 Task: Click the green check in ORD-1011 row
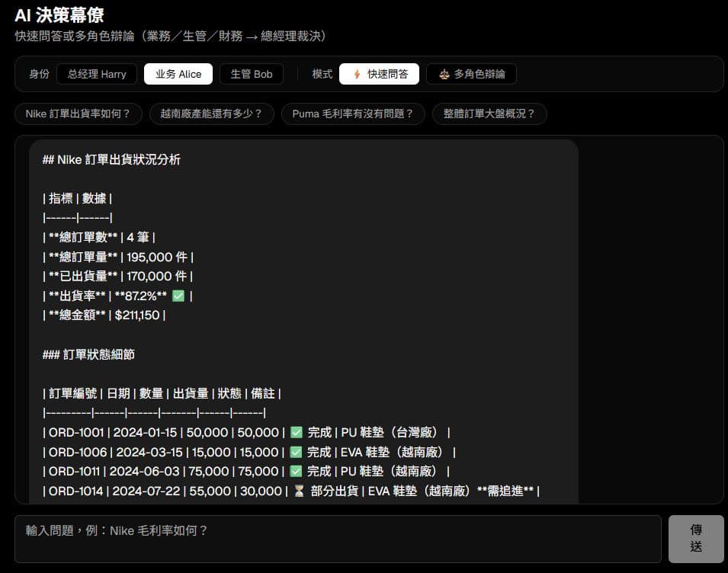tap(296, 472)
